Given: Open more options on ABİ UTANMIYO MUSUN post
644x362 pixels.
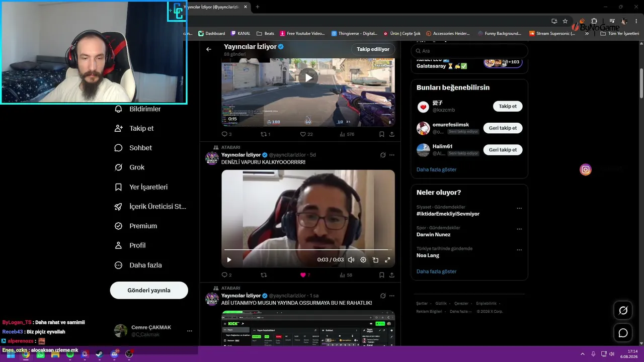Looking at the screenshot, I should pos(392,296).
